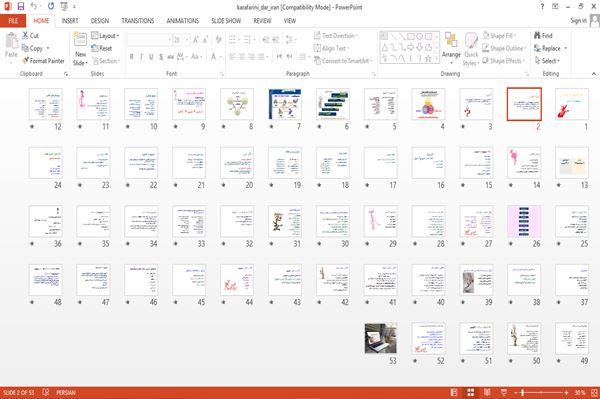This screenshot has height=399, width=600.
Task: Open the font name combo box
Action: point(149,39)
